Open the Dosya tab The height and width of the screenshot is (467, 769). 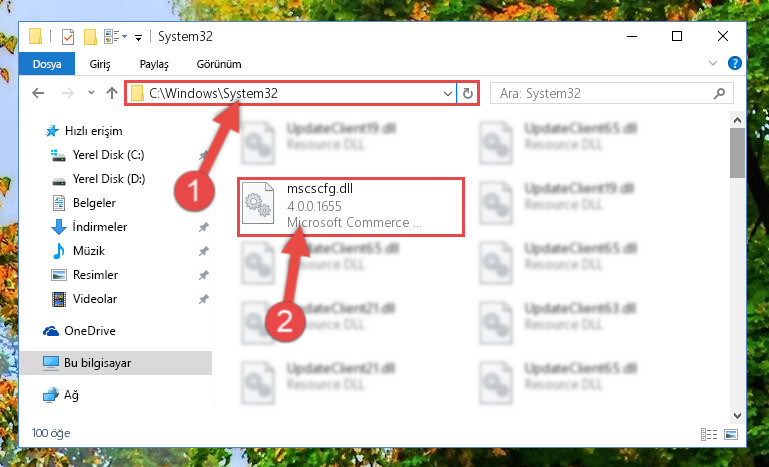(x=47, y=64)
